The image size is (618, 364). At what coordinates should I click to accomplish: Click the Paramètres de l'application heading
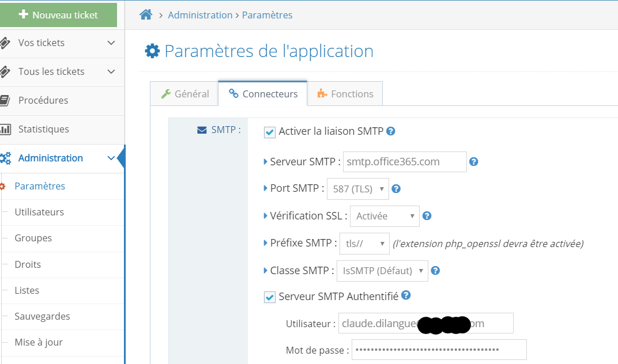[269, 51]
